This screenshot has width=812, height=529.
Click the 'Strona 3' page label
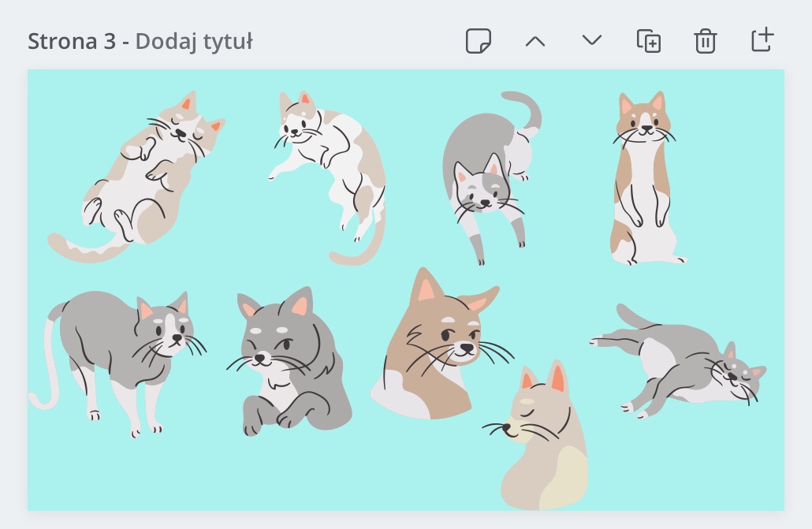coord(72,41)
